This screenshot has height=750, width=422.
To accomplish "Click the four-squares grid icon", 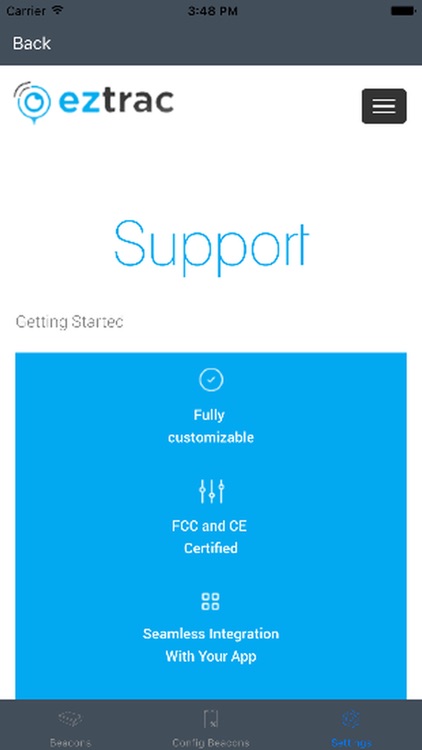I will pyautogui.click(x=211, y=601).
